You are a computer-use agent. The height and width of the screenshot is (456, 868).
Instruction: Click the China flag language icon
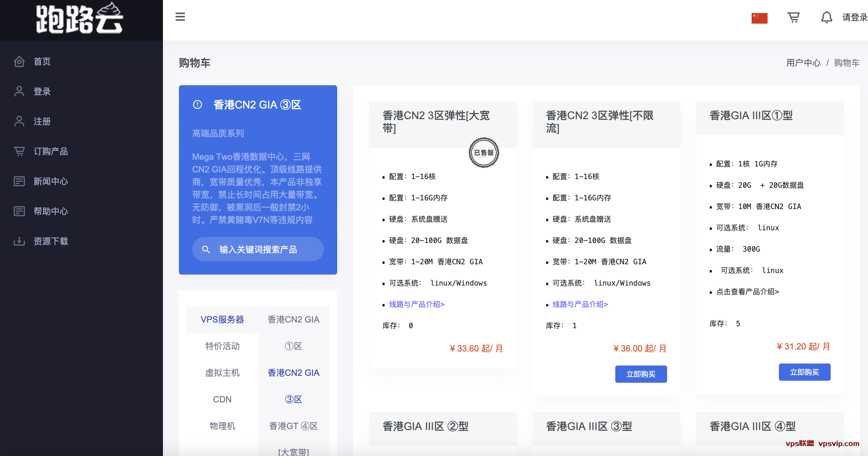click(x=759, y=18)
